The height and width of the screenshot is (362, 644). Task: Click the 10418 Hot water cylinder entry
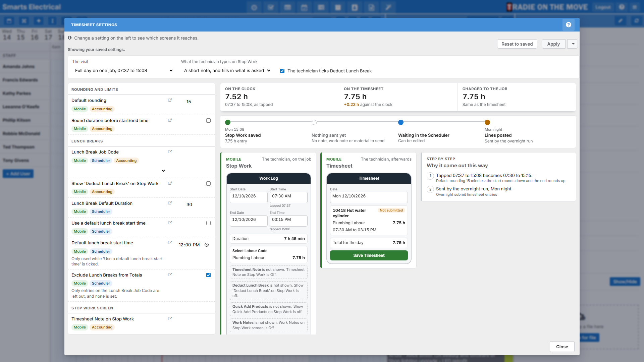tap(369, 220)
